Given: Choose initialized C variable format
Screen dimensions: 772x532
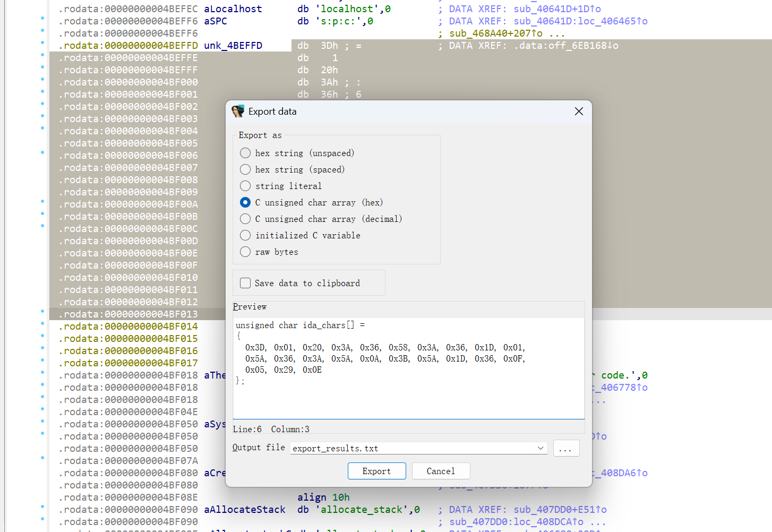Looking at the screenshot, I should 245,236.
